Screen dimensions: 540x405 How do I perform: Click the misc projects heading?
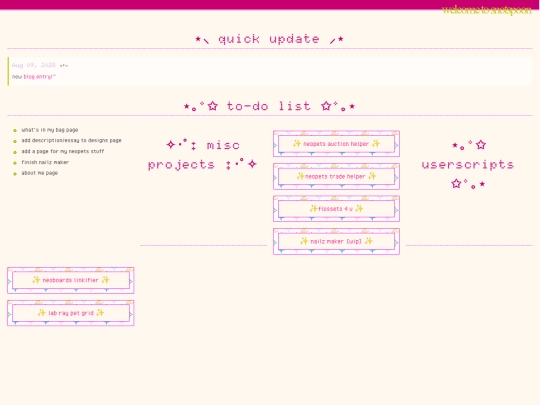point(202,155)
